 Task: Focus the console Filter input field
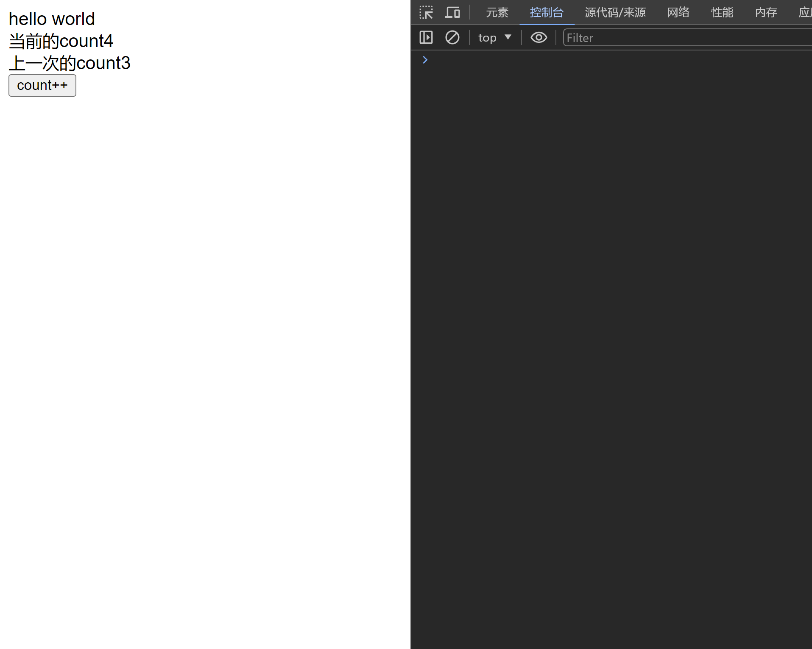687,38
